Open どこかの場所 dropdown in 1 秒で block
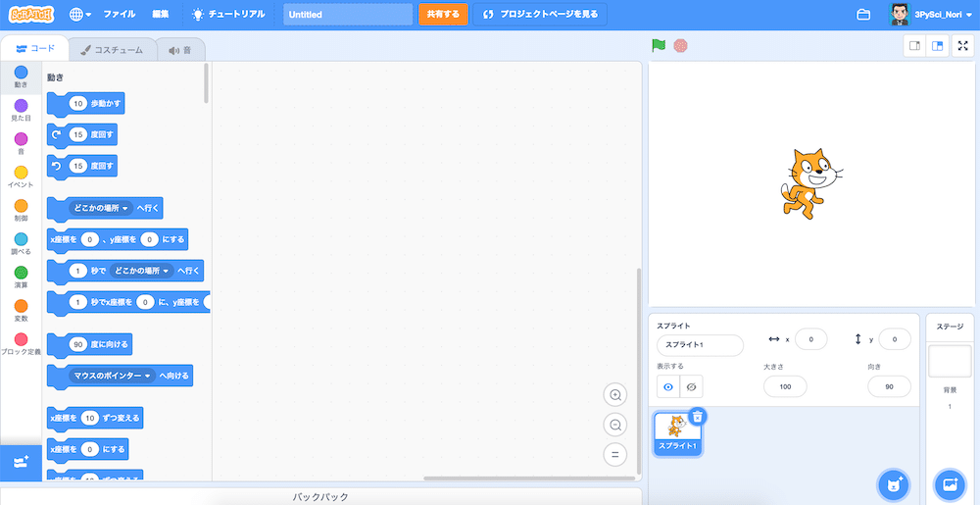980x505 pixels. pyautogui.click(x=141, y=272)
